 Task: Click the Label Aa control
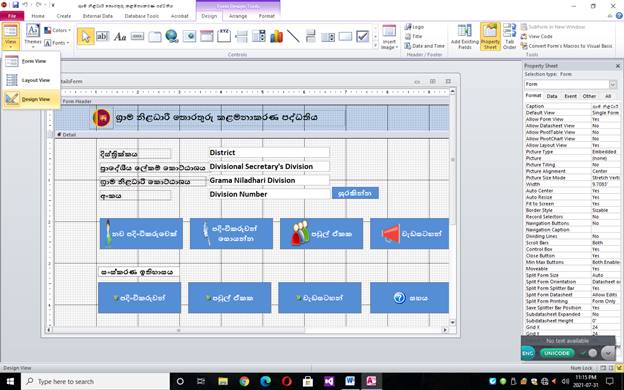coord(120,36)
